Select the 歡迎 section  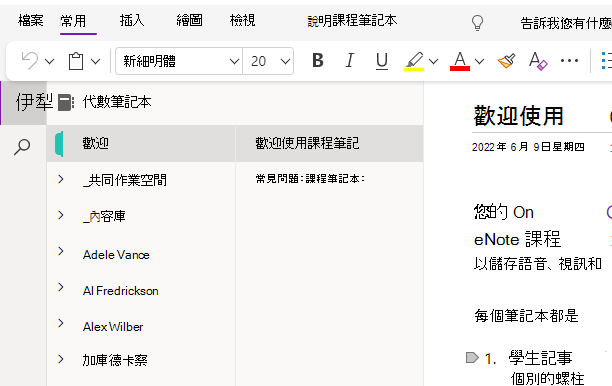tap(141, 144)
